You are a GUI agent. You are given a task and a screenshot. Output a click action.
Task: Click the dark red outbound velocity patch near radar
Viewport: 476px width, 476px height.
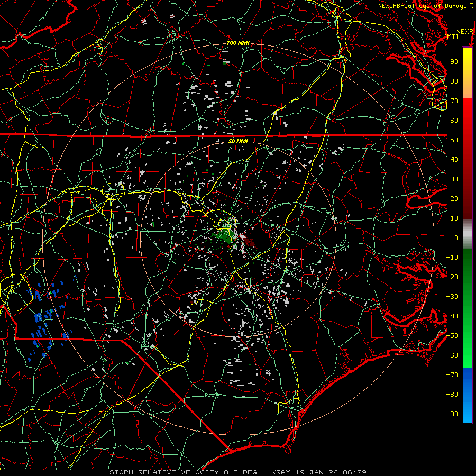tap(250, 242)
